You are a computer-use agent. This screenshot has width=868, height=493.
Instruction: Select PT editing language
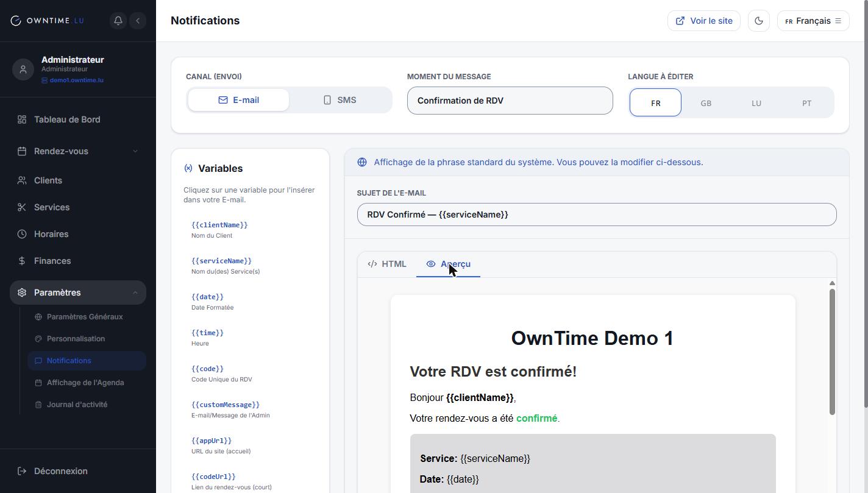pyautogui.click(x=806, y=103)
